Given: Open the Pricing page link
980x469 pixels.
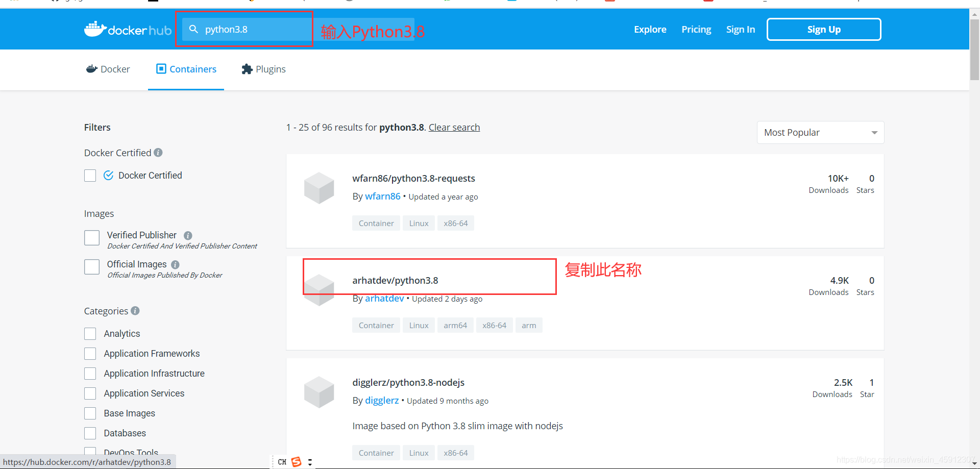Looking at the screenshot, I should [x=696, y=30].
